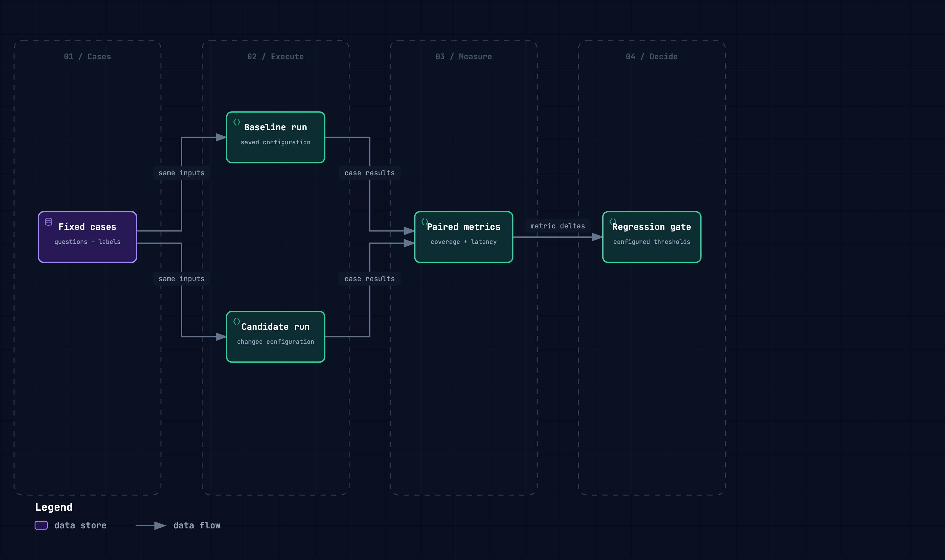Select the Regression gate node title

point(652,227)
